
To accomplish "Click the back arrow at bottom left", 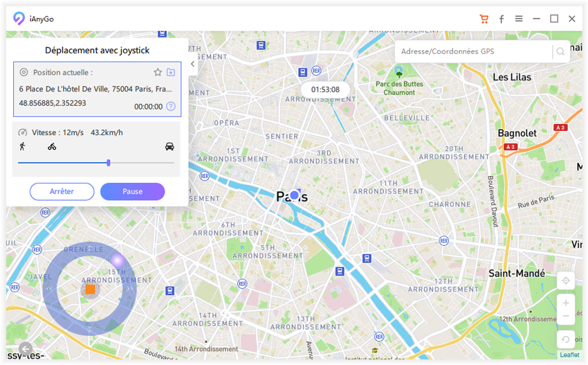I will click(25, 349).
